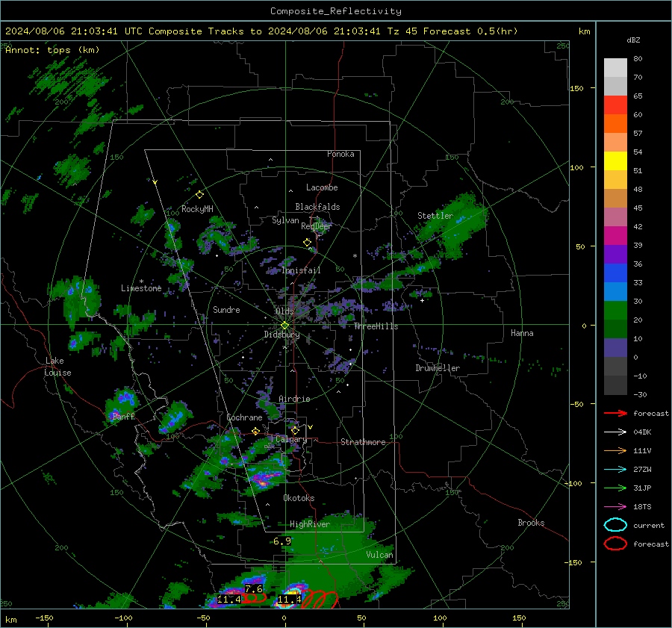Select the orange 111V arrow icon
This screenshot has width=672, height=628.
pyautogui.click(x=615, y=450)
